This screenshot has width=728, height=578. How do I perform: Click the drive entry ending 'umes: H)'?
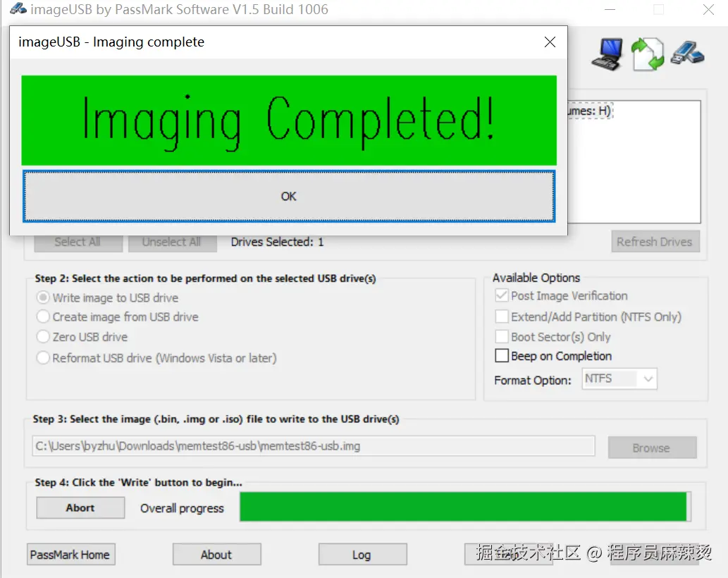click(590, 111)
